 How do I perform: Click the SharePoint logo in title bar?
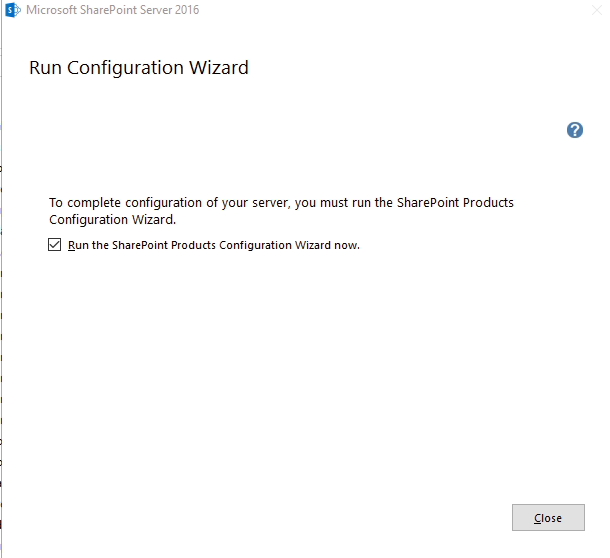coord(12,10)
